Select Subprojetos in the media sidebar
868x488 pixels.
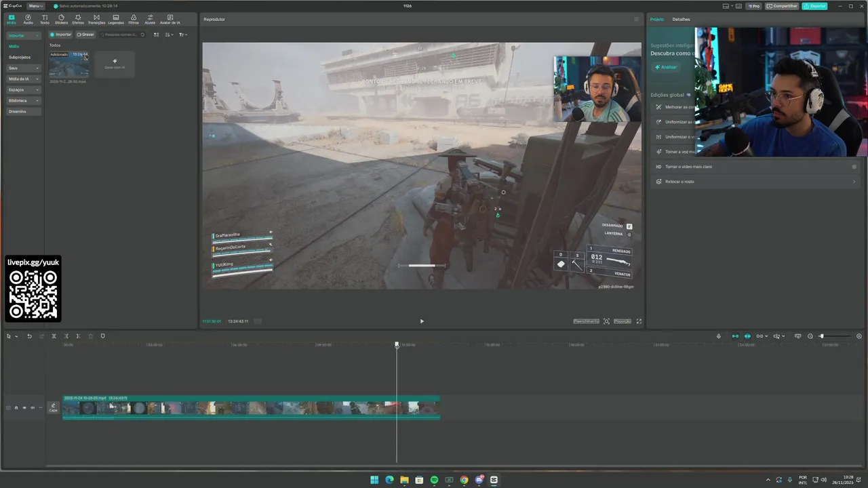click(20, 57)
